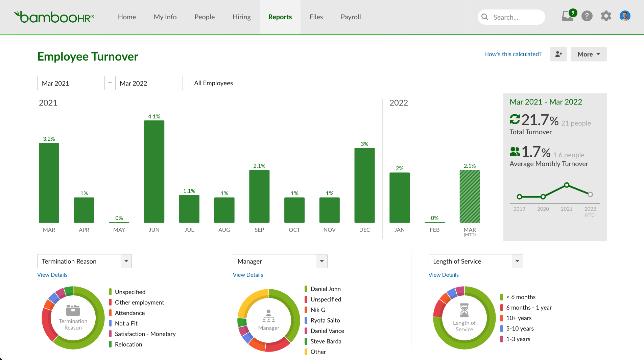
Task: Toggle Daniel John in manager legend
Action: [325, 289]
